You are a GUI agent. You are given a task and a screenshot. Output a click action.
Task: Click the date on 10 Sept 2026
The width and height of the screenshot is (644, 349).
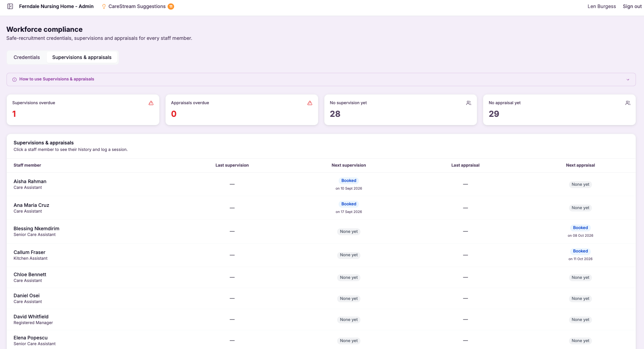click(349, 188)
